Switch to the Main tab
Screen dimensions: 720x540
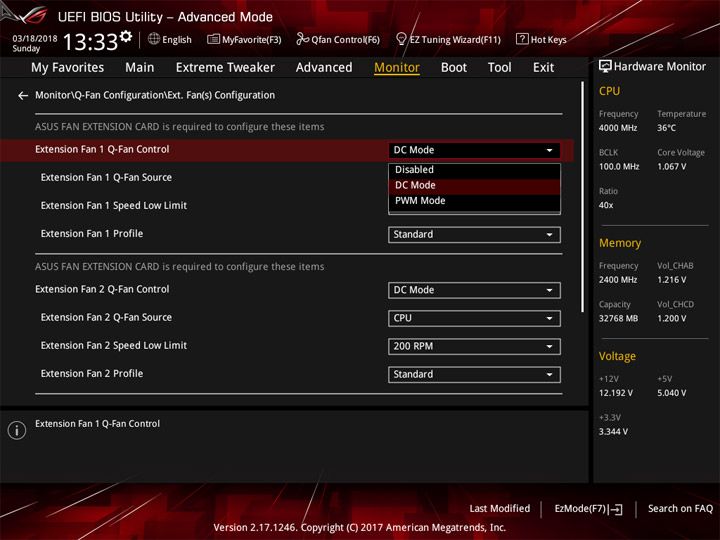point(140,68)
